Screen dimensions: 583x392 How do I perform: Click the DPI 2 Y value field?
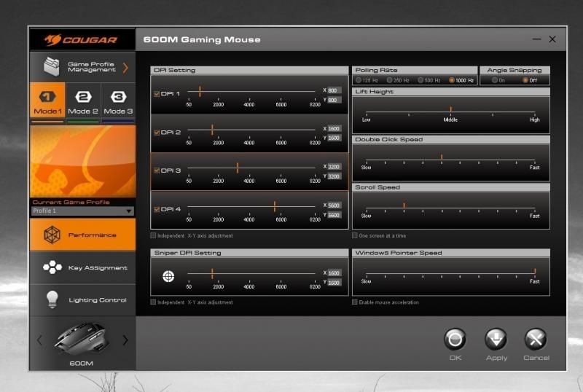334,138
